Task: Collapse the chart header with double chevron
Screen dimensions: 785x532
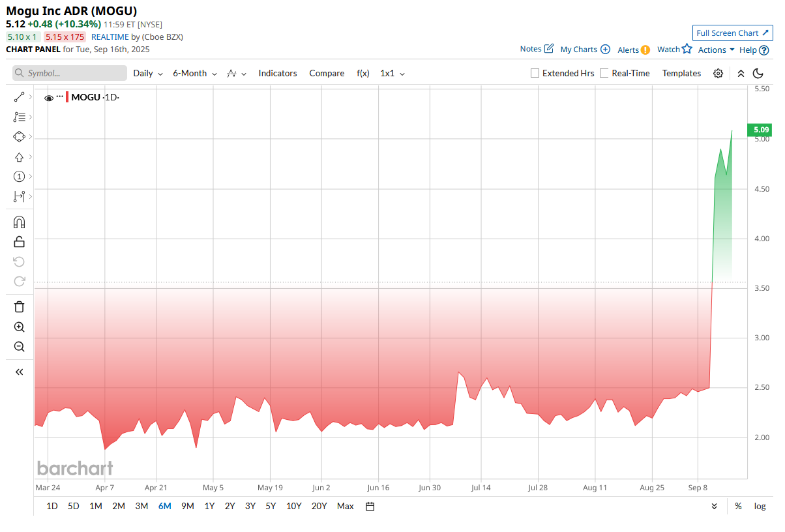Action: click(741, 73)
